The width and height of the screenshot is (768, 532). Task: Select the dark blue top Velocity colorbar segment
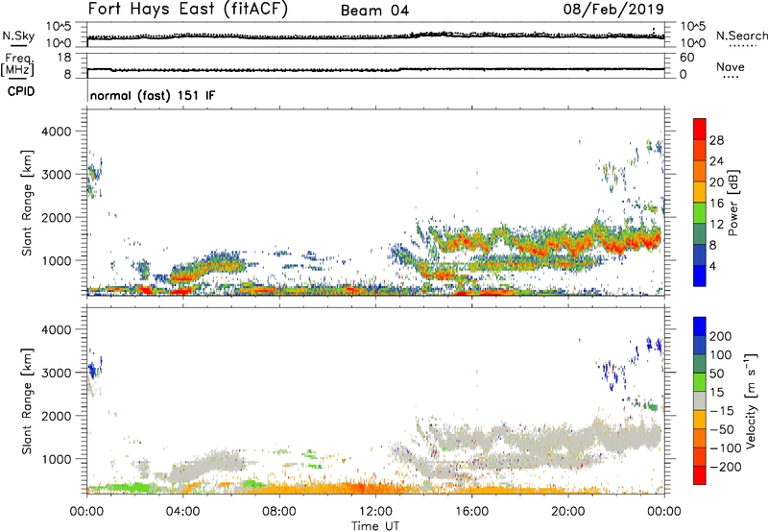pyautogui.click(x=700, y=326)
